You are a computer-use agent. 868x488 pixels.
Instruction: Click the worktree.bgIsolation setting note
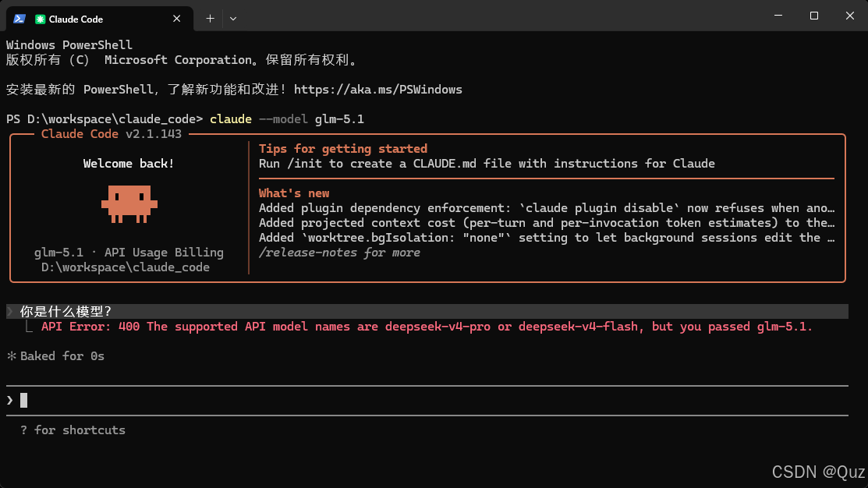pos(547,238)
